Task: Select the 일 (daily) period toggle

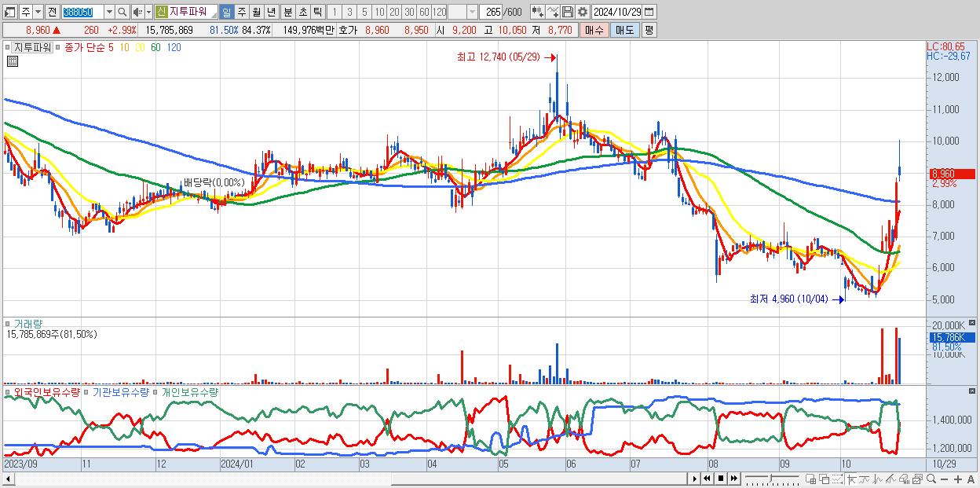Action: click(x=226, y=12)
